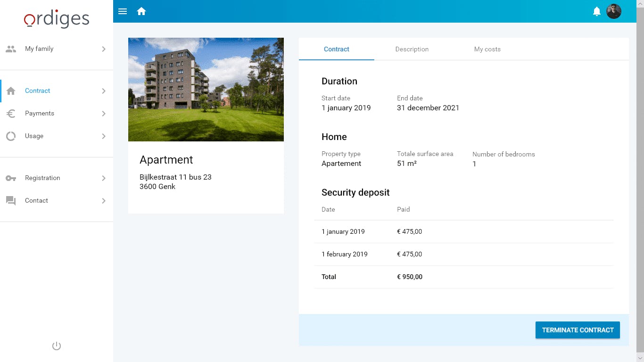The image size is (644, 362).
Task: Expand the My family chevron
Action: coord(104,49)
